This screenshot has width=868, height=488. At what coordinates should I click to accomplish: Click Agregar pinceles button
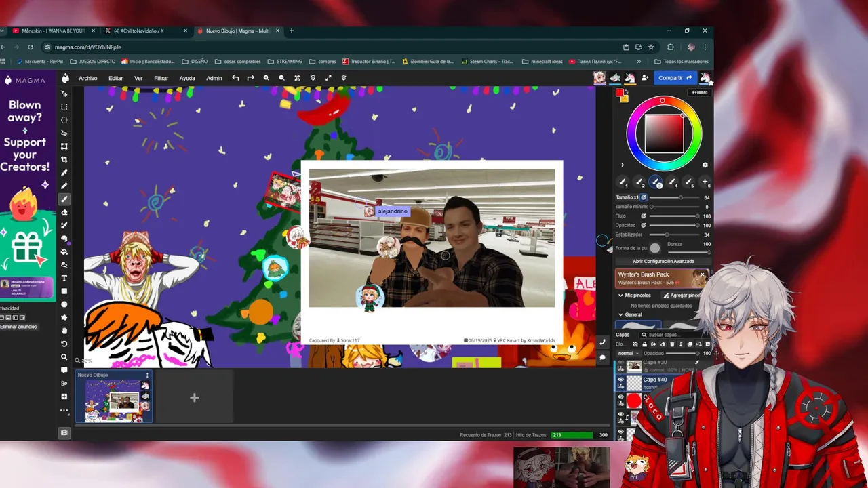(x=682, y=296)
